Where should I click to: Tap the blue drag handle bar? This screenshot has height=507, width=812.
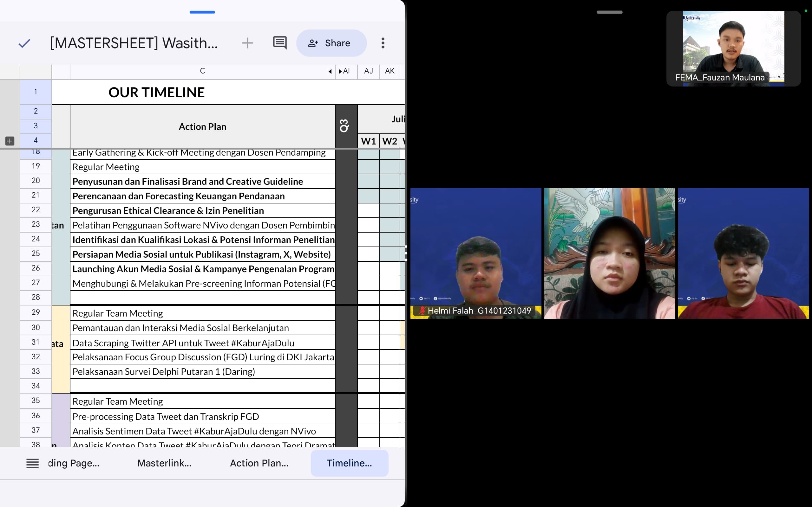tap(202, 12)
